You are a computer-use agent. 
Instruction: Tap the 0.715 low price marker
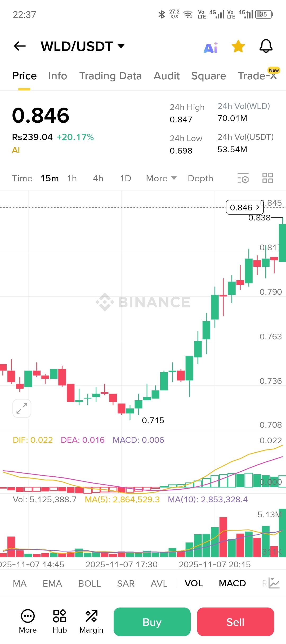click(153, 420)
